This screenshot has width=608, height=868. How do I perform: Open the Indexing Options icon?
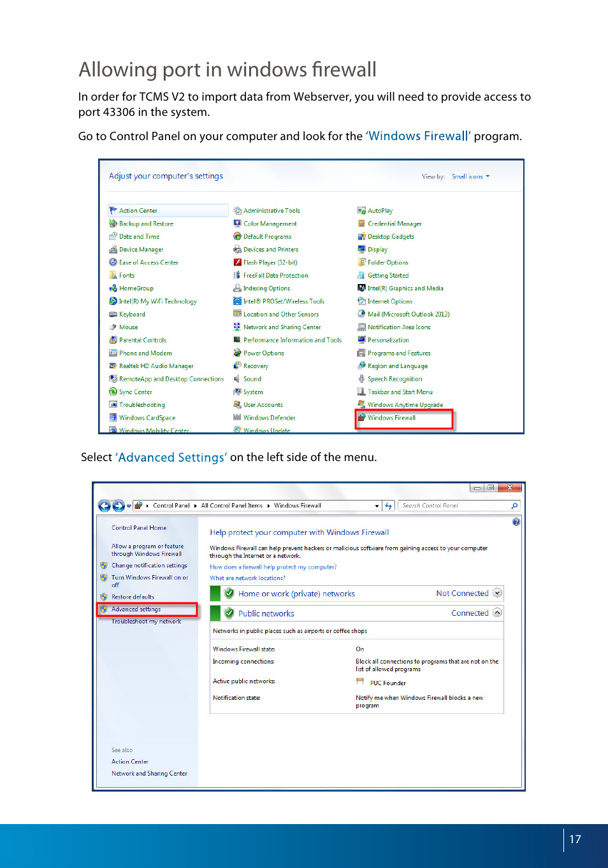[237, 288]
